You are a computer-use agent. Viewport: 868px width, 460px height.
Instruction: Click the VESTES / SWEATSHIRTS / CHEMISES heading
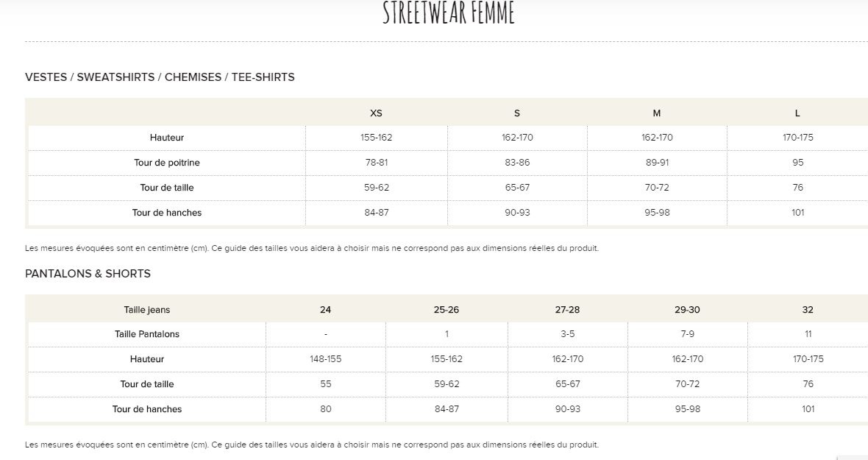[x=160, y=77]
